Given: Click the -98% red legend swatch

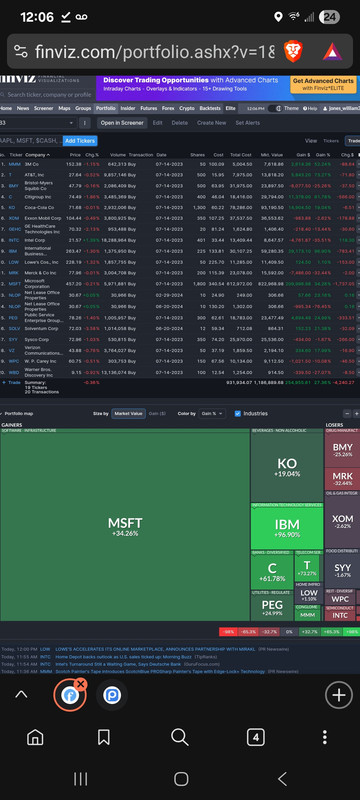Looking at the screenshot, I should click(x=228, y=632).
